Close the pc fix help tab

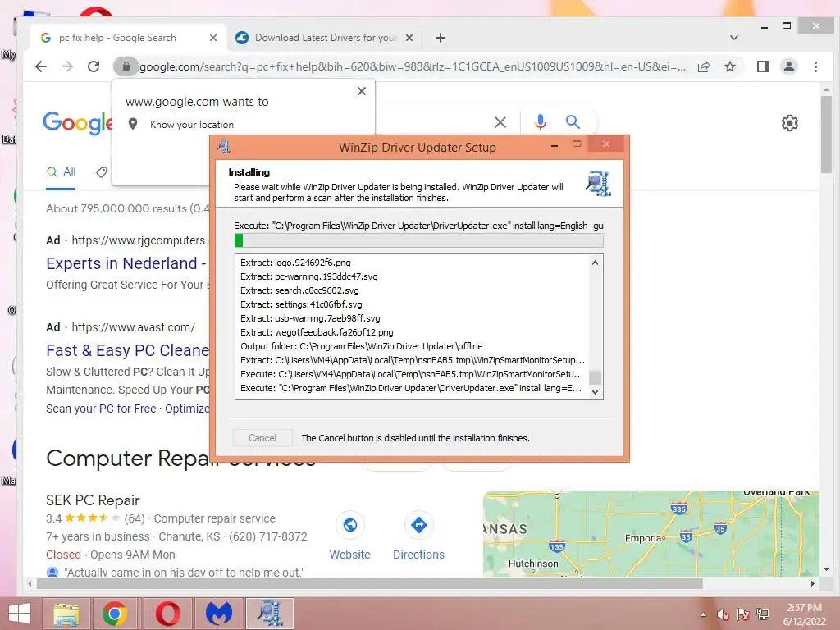click(213, 38)
